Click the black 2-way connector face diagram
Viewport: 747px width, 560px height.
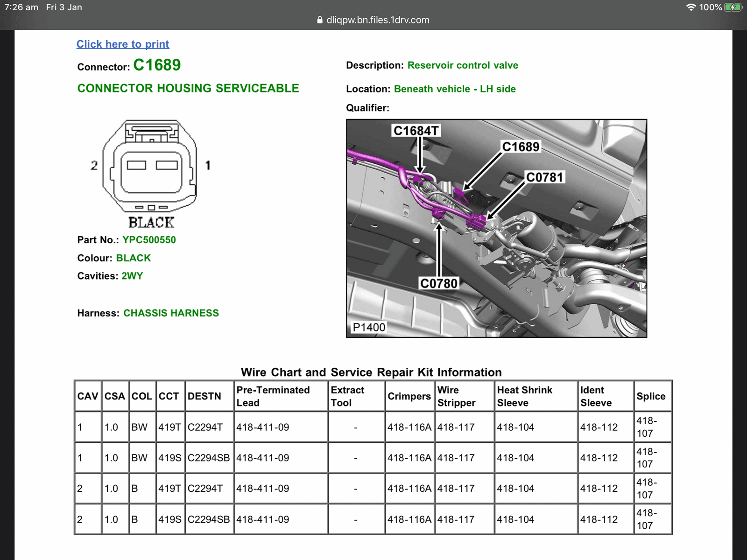(x=150, y=167)
